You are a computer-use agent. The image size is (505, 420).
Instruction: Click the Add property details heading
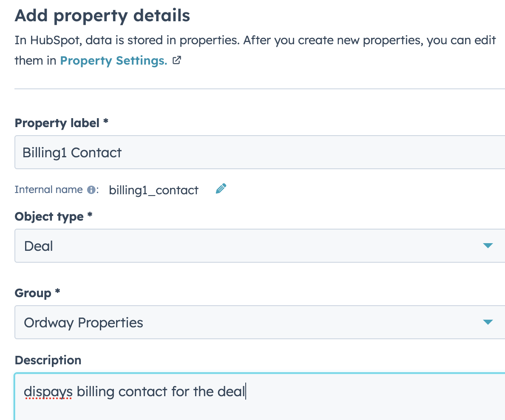click(102, 16)
